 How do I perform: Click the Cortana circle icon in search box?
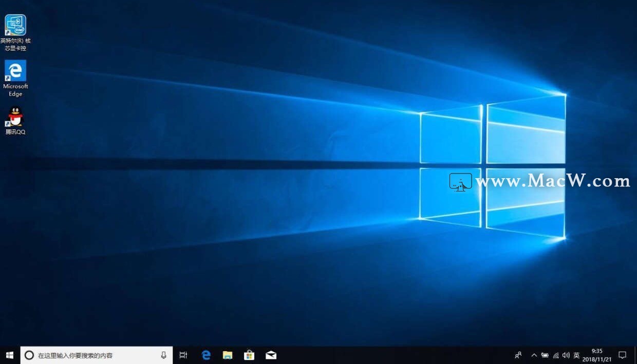(x=29, y=355)
